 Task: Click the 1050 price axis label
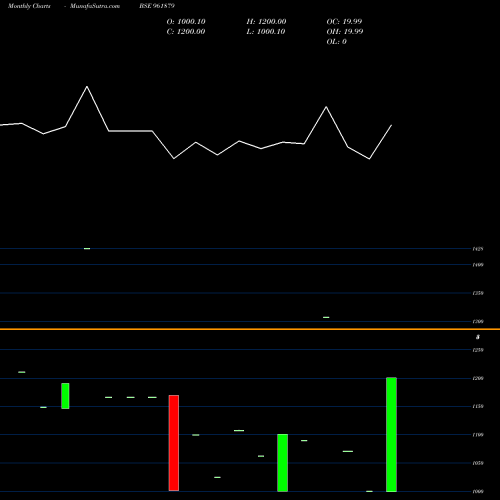pyautogui.click(x=478, y=463)
